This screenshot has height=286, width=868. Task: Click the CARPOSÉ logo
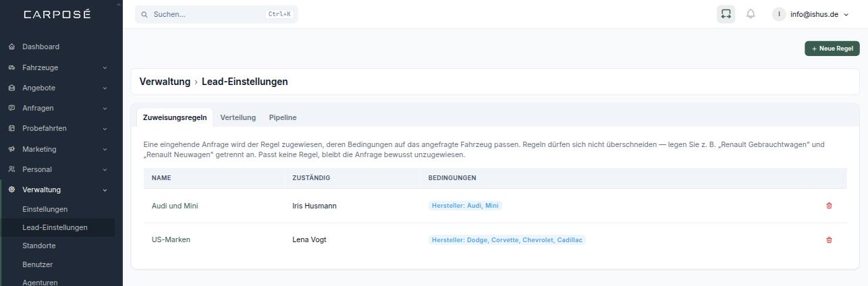point(57,14)
